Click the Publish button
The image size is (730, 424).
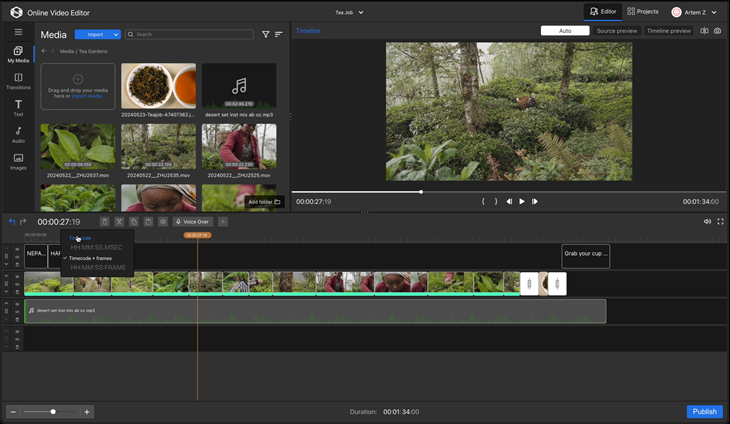[704, 411]
